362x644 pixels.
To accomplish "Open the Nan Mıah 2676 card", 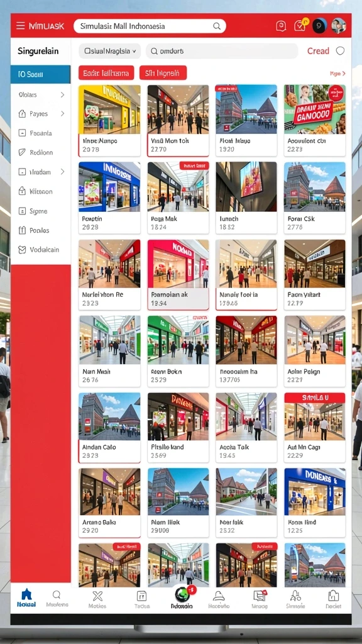I will point(109,351).
